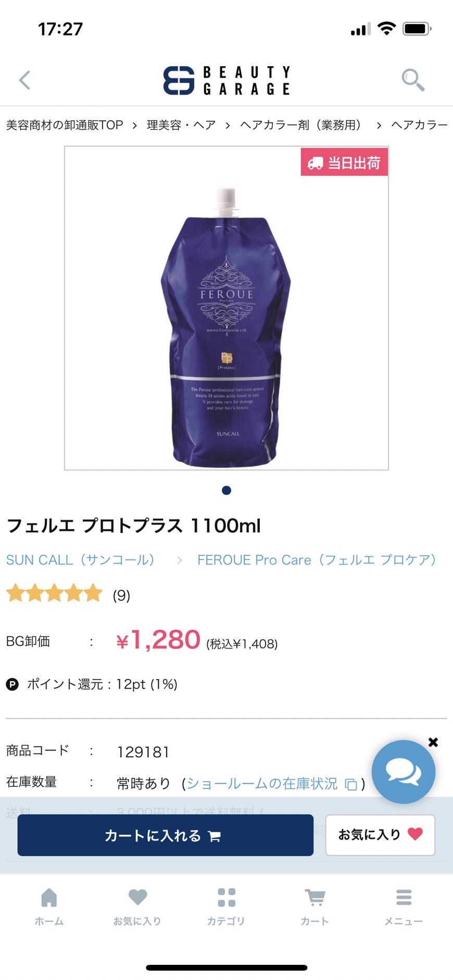The image size is (453, 980).
Task: Open カート cart icon in bottom bar
Action: click(314, 907)
